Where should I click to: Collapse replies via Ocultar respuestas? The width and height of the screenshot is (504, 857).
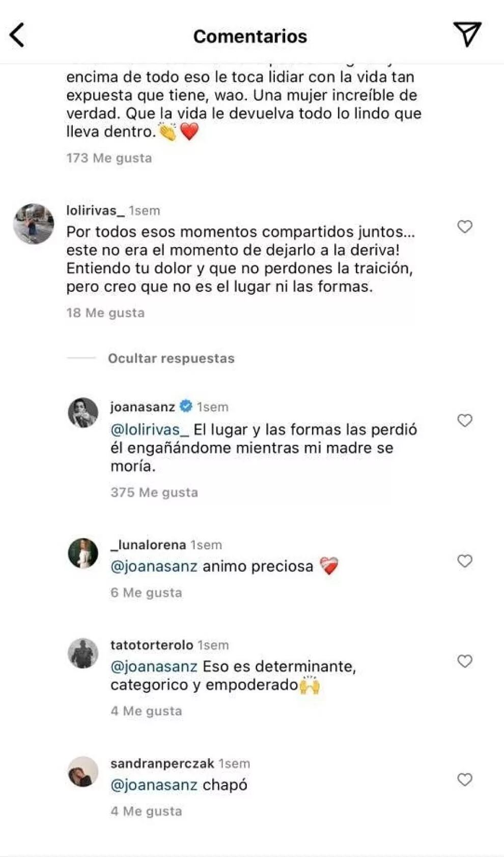171,358
